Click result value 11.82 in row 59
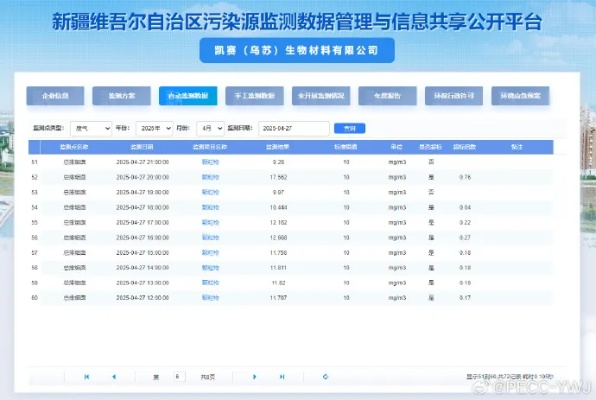 279,283
